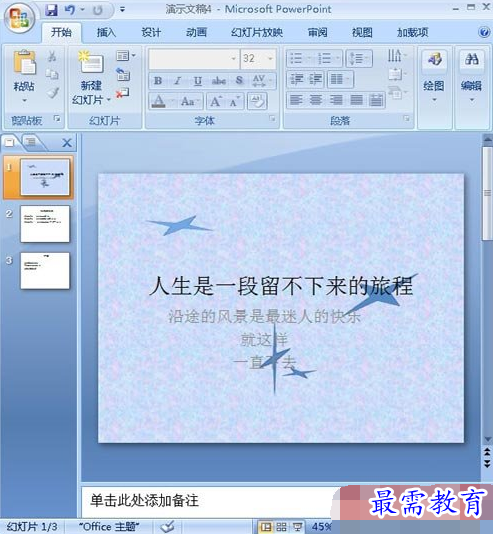The height and width of the screenshot is (534, 493).
Task: Click the Office button logo
Action: click(x=19, y=18)
